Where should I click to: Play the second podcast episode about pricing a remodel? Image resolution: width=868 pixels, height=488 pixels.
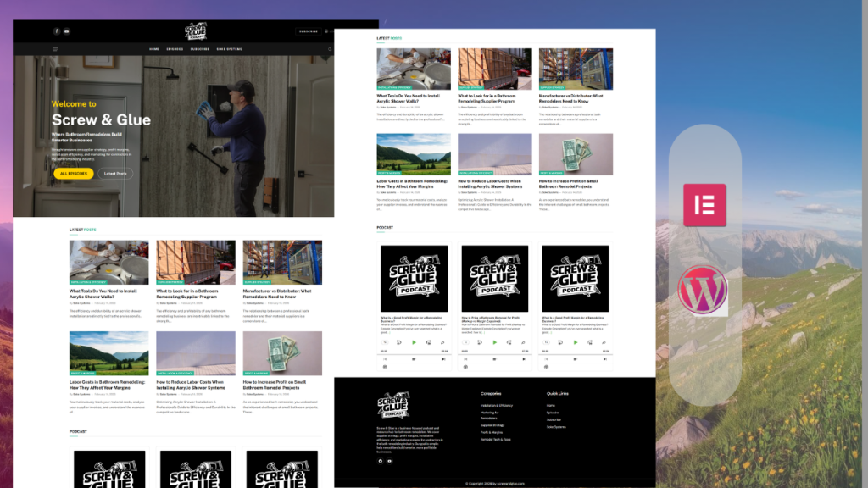pyautogui.click(x=494, y=342)
